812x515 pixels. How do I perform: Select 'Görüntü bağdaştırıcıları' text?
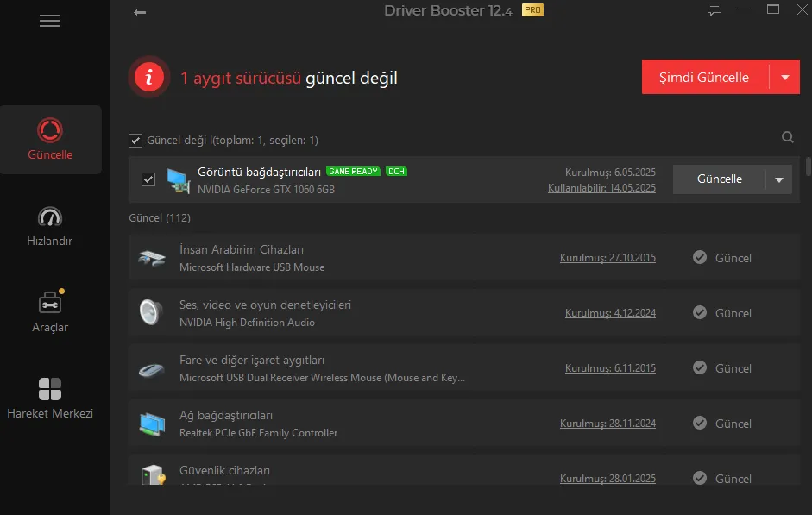click(259, 172)
